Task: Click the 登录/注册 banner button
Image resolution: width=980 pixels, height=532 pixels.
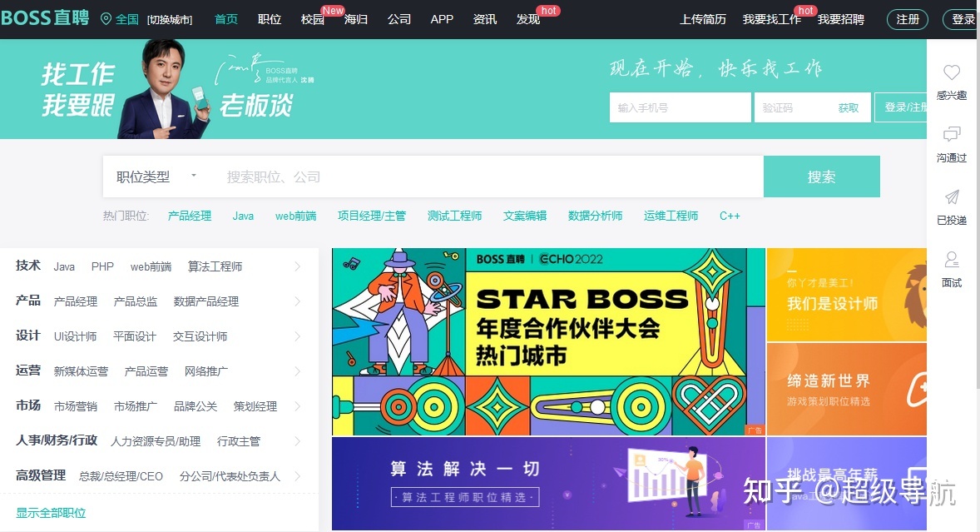Action: pos(901,107)
